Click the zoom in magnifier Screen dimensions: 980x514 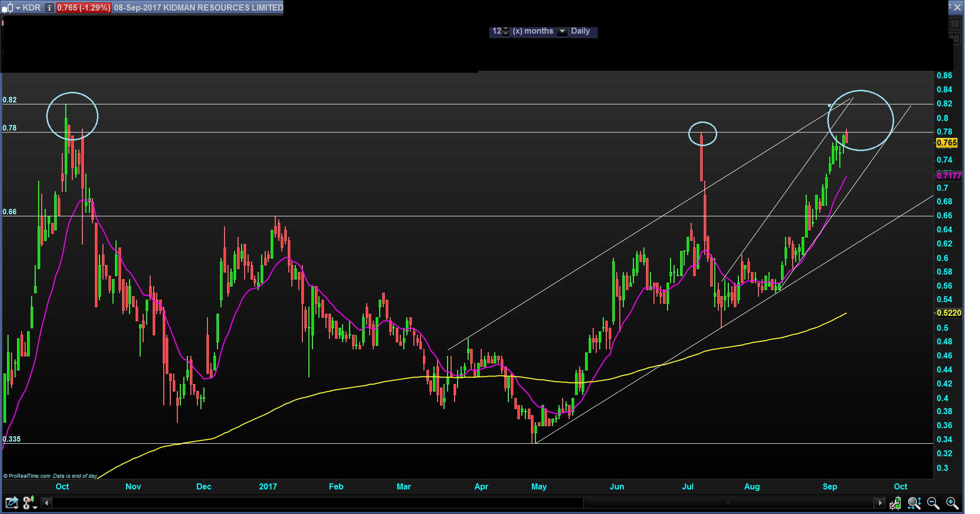point(952,502)
